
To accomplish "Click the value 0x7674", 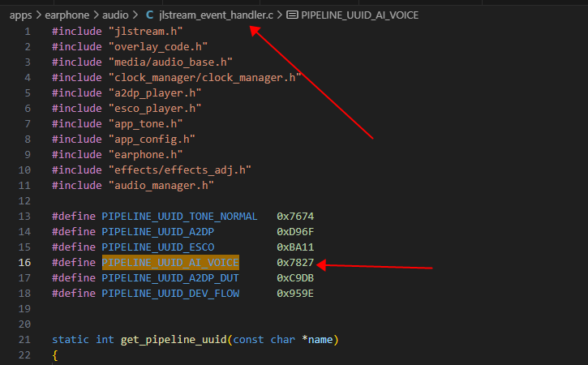I will point(295,216).
